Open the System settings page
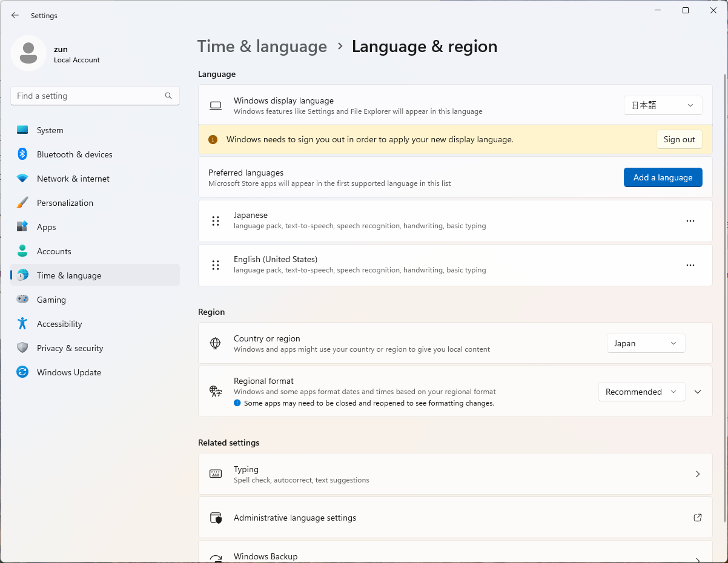This screenshot has width=728, height=563. pos(95,130)
